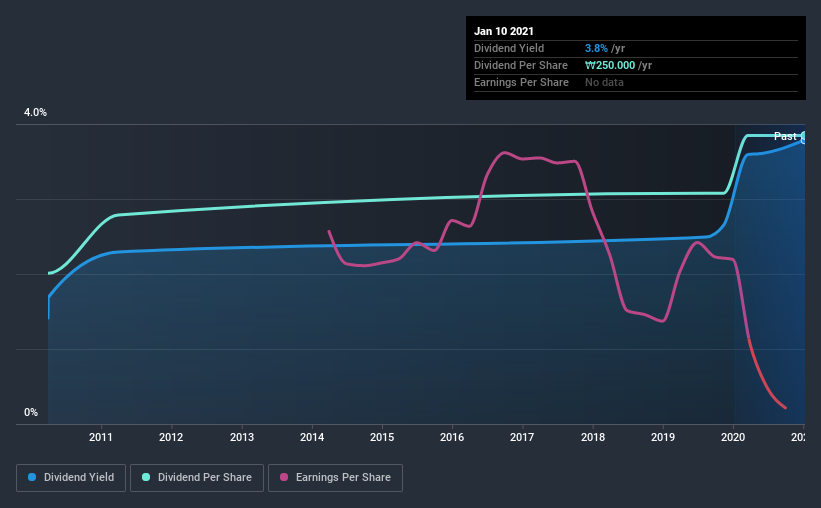The height and width of the screenshot is (508, 821).
Task: Click the Past label on the chart
Action: point(785,136)
